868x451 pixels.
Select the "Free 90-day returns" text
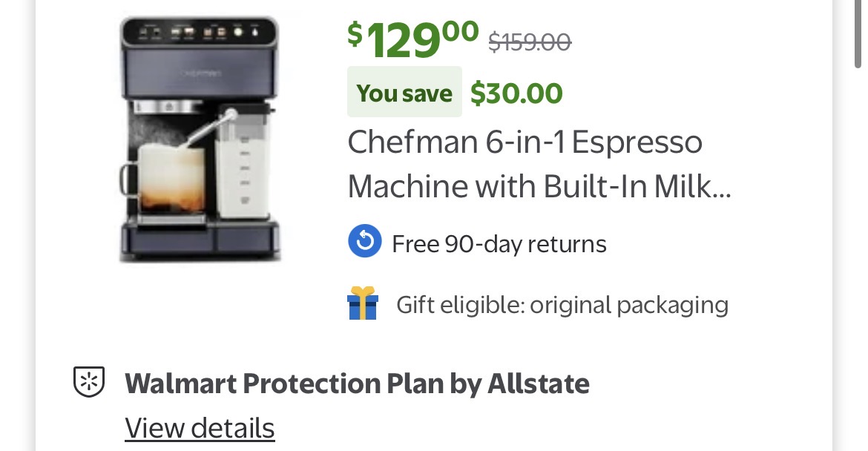pyautogui.click(x=499, y=244)
